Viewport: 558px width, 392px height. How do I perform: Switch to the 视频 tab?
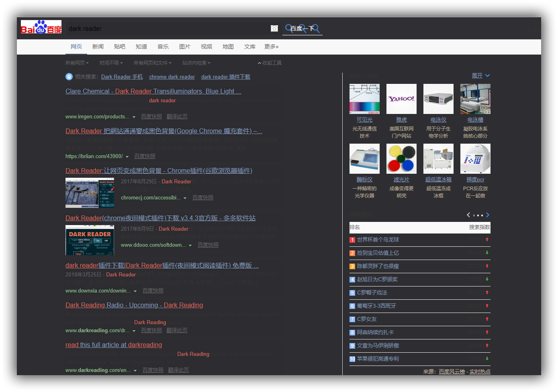(206, 47)
